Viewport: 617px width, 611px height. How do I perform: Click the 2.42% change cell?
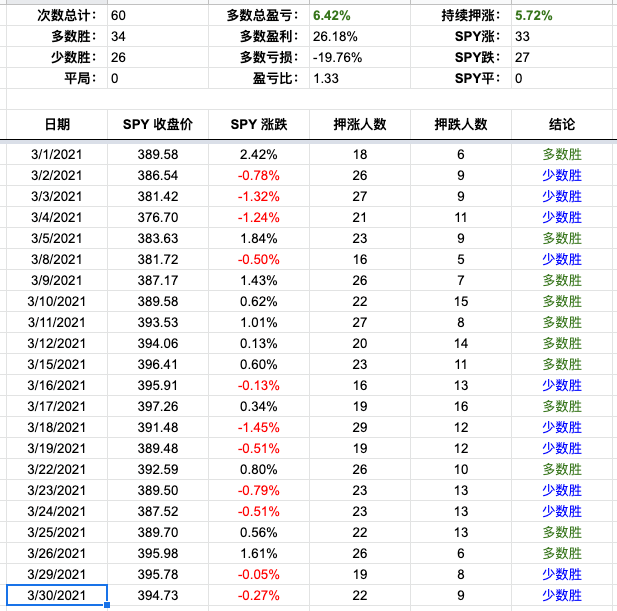(259, 154)
